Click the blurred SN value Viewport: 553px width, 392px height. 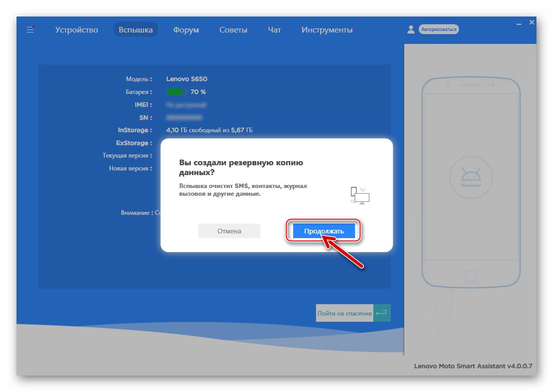184,117
